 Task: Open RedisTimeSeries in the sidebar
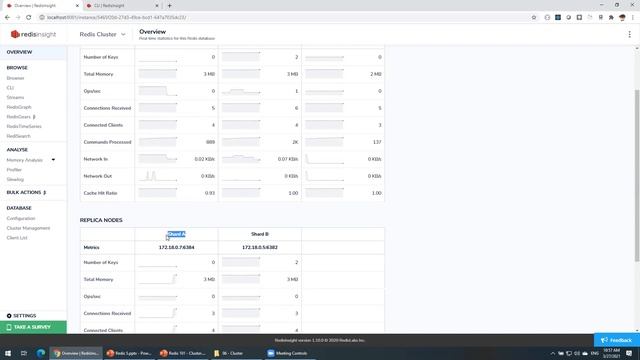coord(24,127)
